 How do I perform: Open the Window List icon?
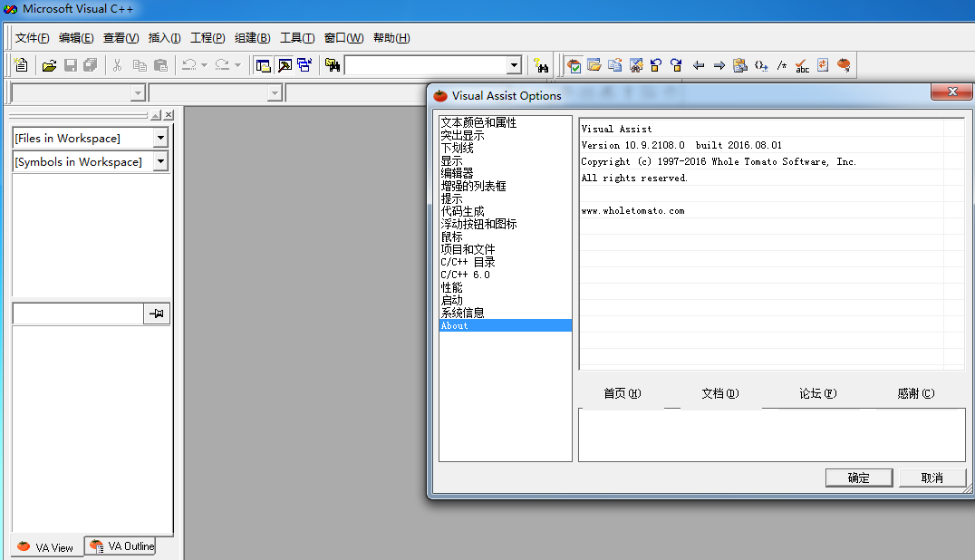(x=304, y=65)
